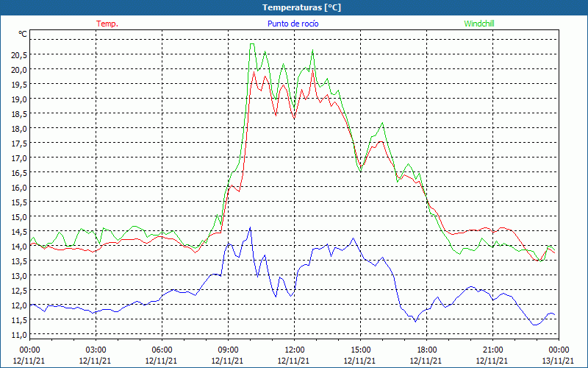Select the red Temp. legend label
Viewport: 588px width, 368px height.
click(107, 24)
